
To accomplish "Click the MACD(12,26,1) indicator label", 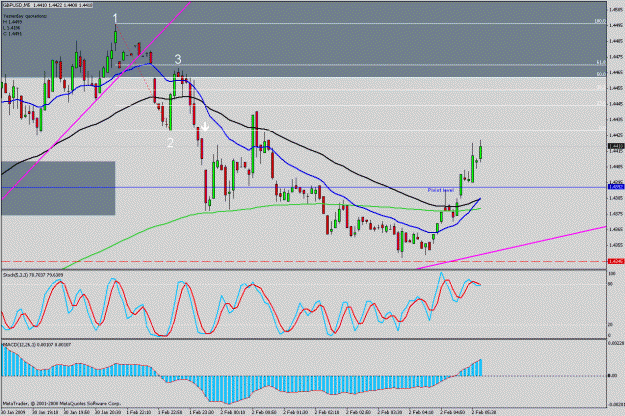I will 37,344.
